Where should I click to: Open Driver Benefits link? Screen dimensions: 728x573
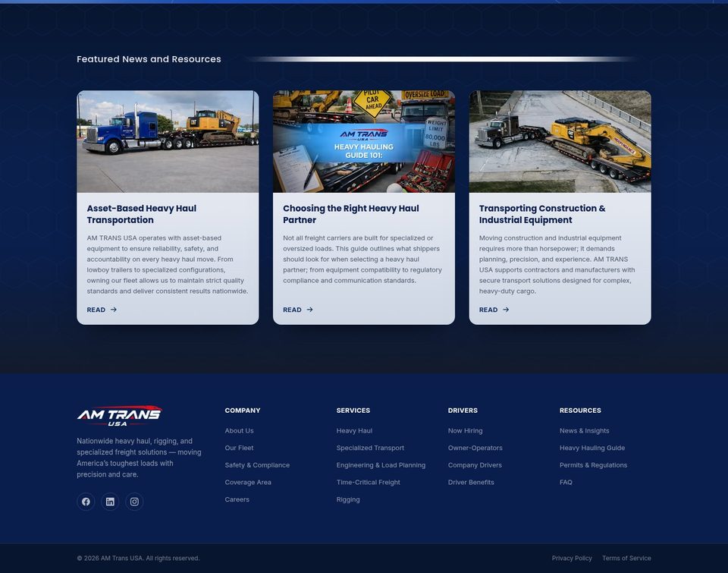click(x=471, y=483)
